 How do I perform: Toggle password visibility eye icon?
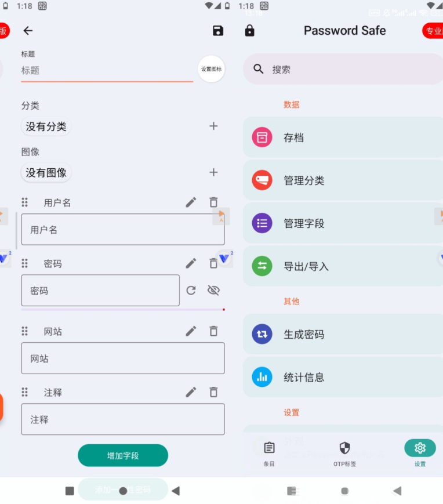point(213,291)
